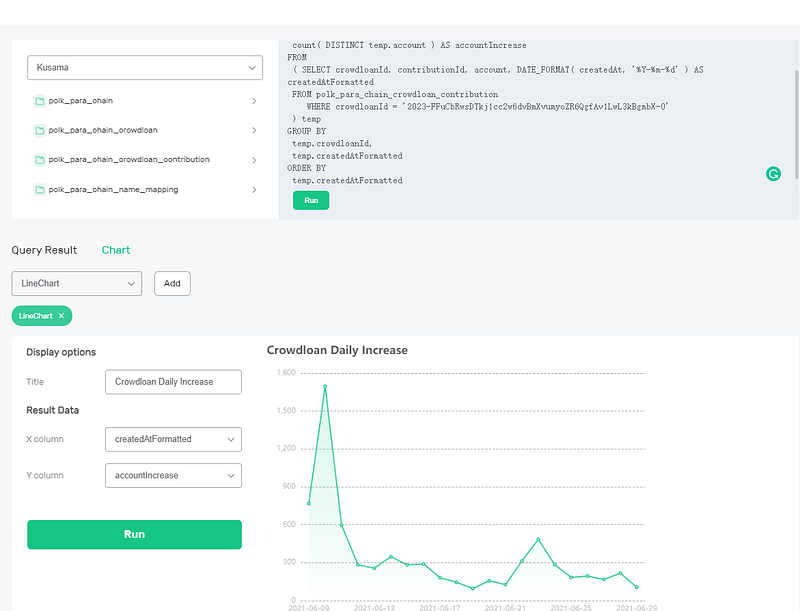Expand polk_para_chain_name_mapping arrow
The image size is (800, 611).
(254, 190)
